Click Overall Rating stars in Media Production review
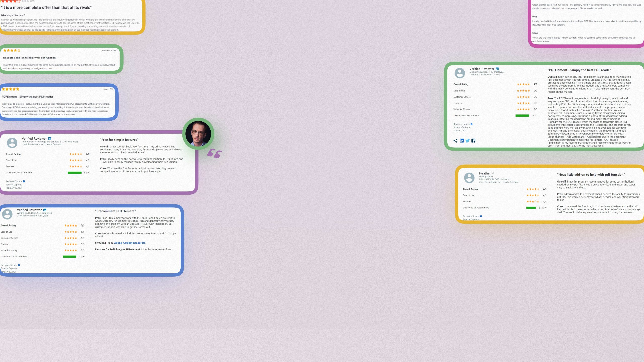The width and height of the screenshot is (644, 362). coord(523,84)
